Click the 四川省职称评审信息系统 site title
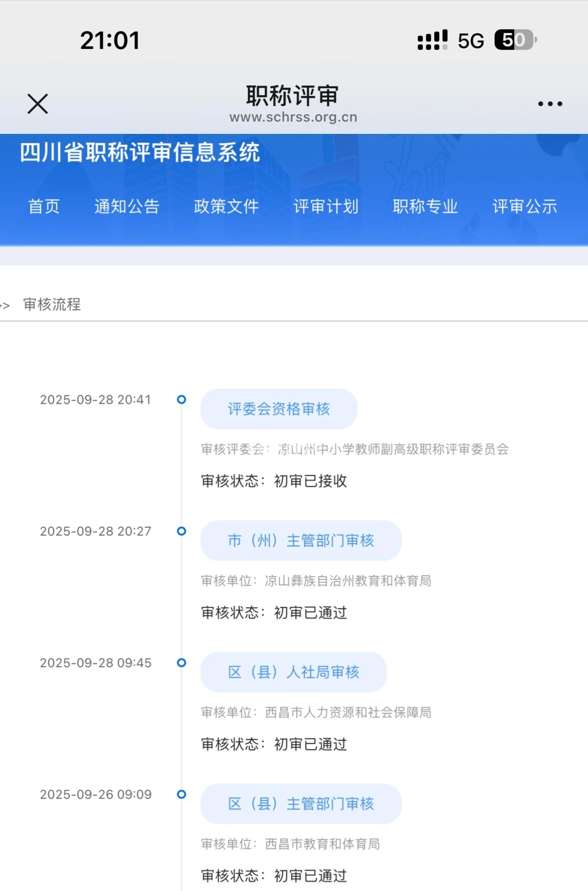588x891 pixels. click(140, 153)
